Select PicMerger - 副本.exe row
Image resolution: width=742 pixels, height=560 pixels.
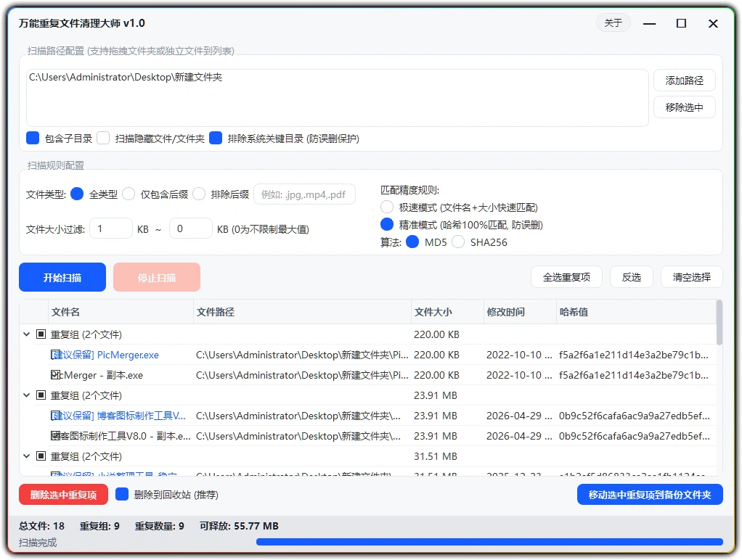tap(367, 375)
